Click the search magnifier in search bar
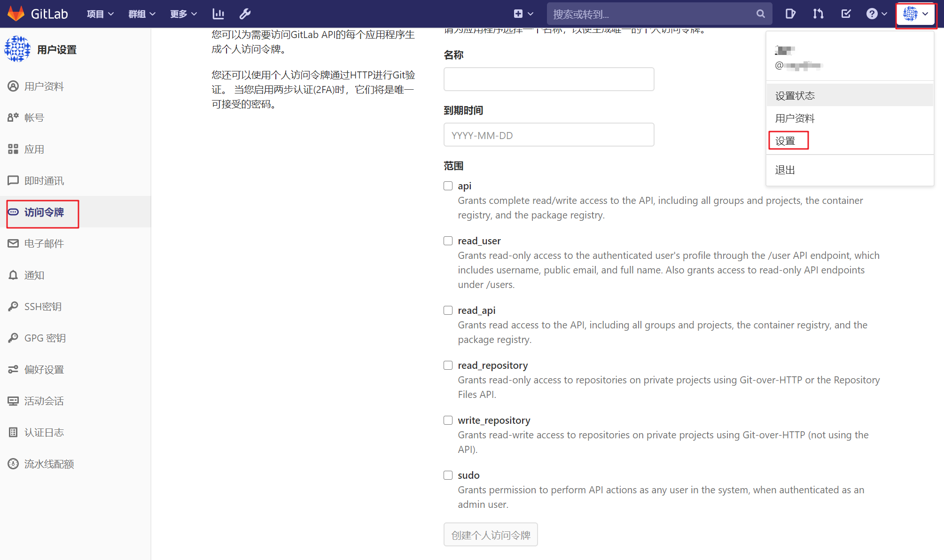944x560 pixels. coord(760,14)
